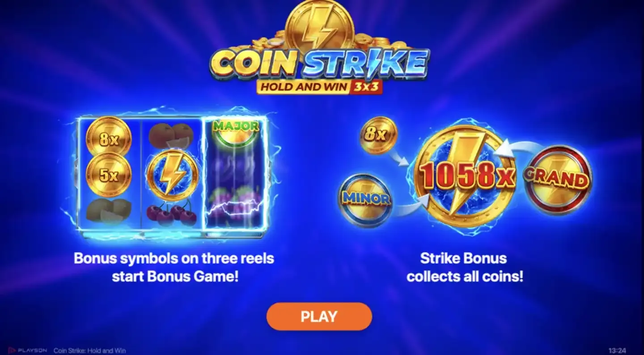The image size is (644, 355).
Task: Click the MAJOR jackpot symbol on third reel
Action: 235,132
